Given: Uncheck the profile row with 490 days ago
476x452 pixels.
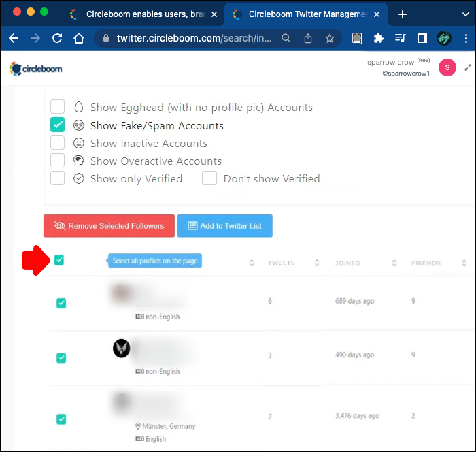Looking at the screenshot, I should pos(61,358).
